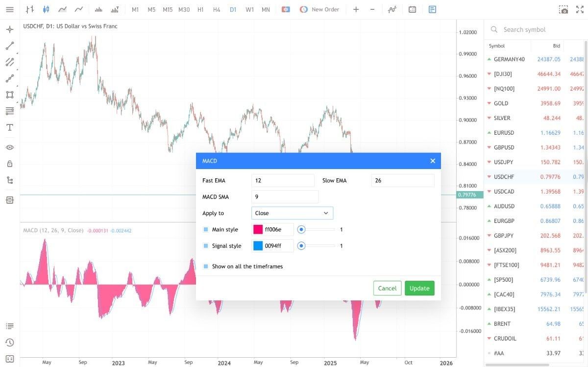Select the W1 timeframe
Viewport: 588px width, 367px height.
[249, 9]
